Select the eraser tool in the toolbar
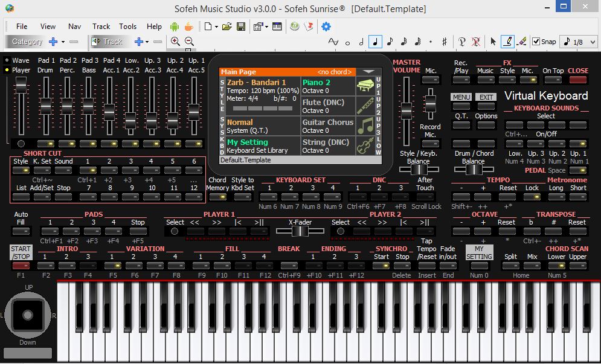 522,41
